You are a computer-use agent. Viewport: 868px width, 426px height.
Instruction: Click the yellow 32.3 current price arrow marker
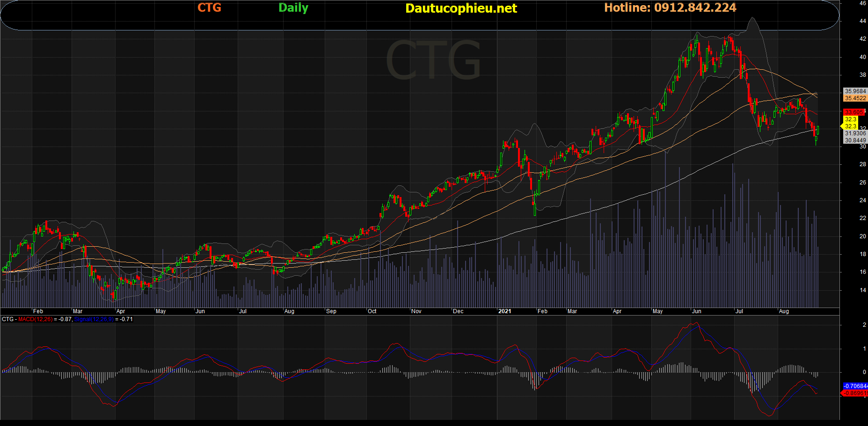click(x=850, y=126)
